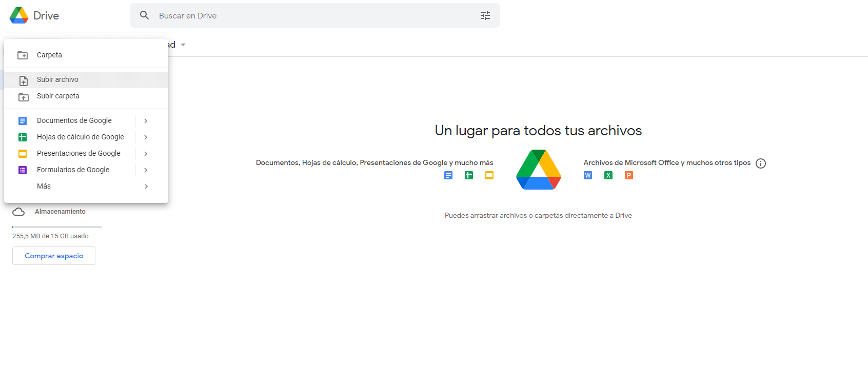Image resolution: width=868 pixels, height=392 pixels.
Task: Select Carpeta menu entry
Action: 86,55
